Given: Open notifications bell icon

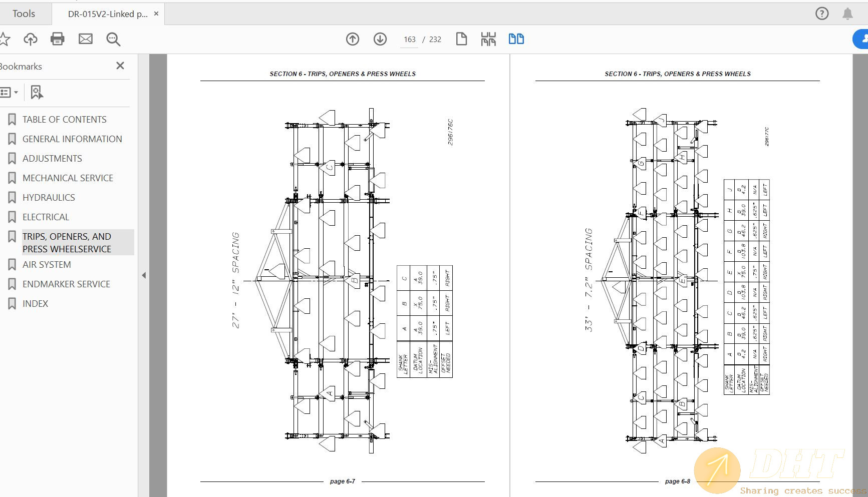Looking at the screenshot, I should tap(847, 14).
